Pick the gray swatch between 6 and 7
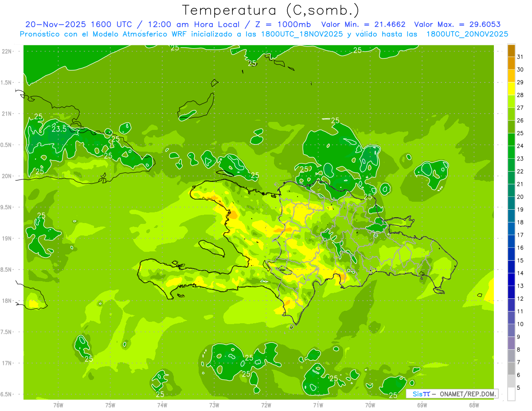Screen dimensions: 532x411 coord(511,369)
